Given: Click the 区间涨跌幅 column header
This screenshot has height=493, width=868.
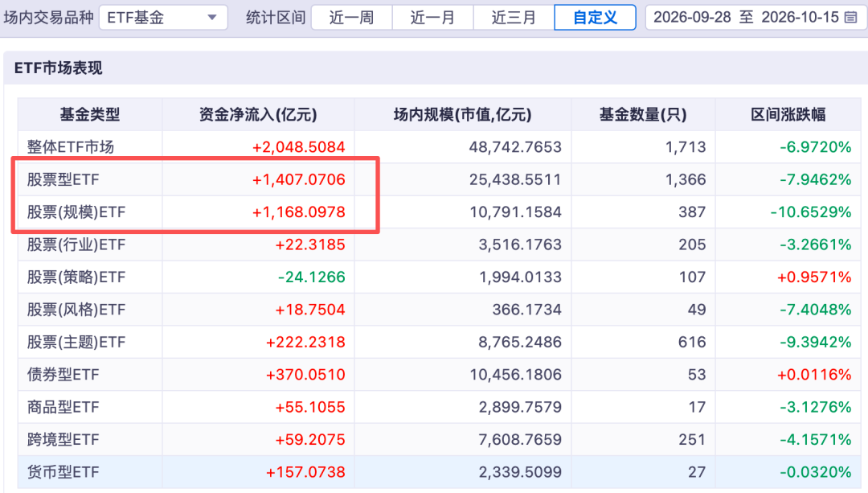Looking at the screenshot, I should click(788, 115).
